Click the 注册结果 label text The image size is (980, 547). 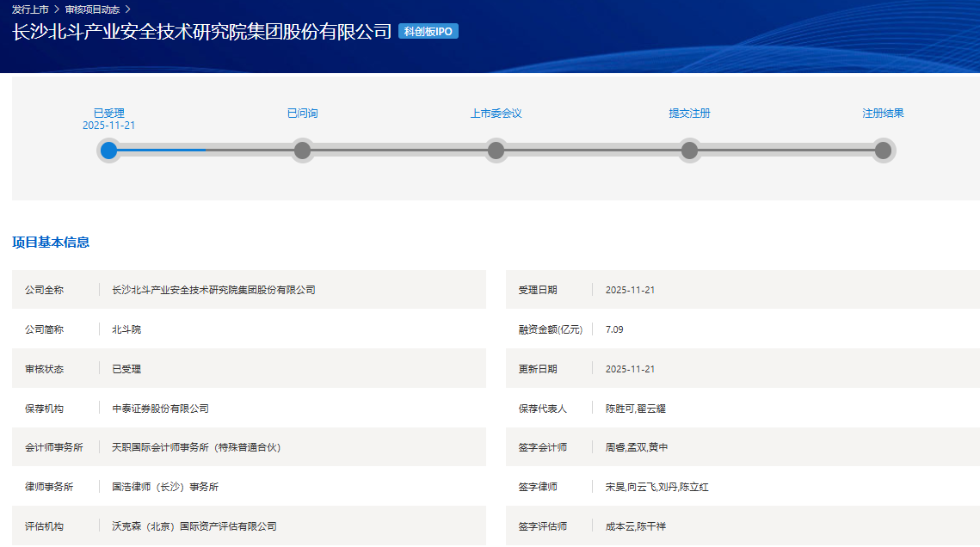tap(883, 113)
